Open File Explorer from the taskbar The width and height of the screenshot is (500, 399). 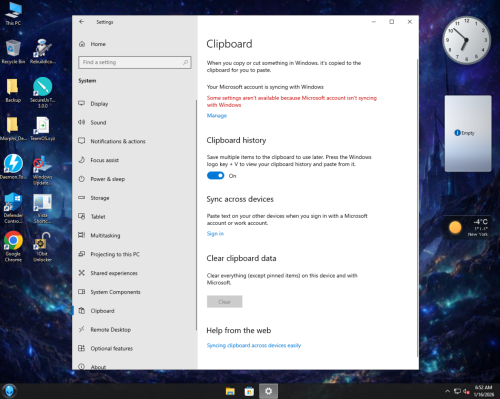230,391
